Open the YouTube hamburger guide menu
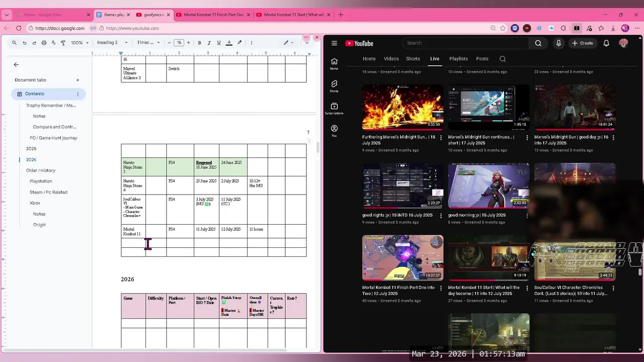 coord(334,43)
